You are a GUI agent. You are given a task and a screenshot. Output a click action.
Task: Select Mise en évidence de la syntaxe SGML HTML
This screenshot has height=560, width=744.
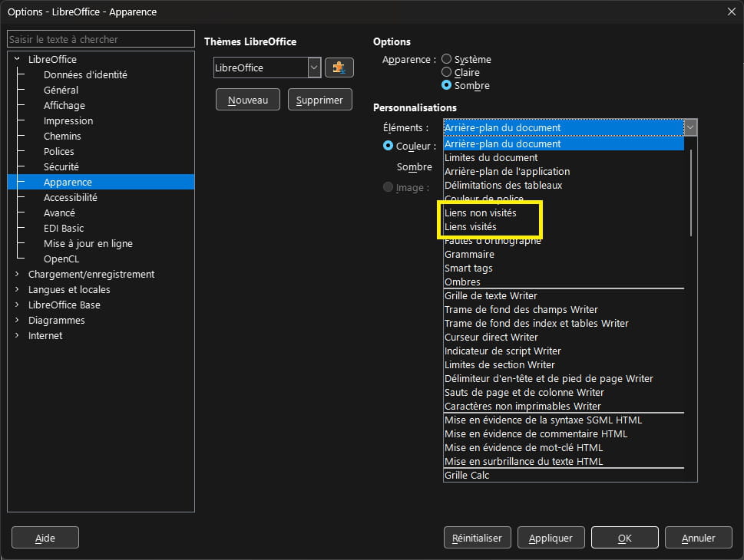click(x=564, y=420)
